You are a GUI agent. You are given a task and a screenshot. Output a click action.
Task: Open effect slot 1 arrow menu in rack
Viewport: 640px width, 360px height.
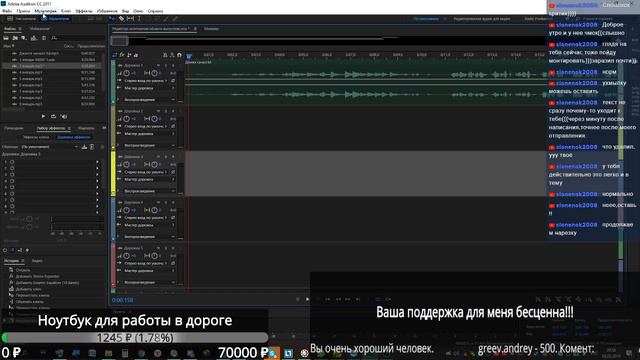click(97, 162)
